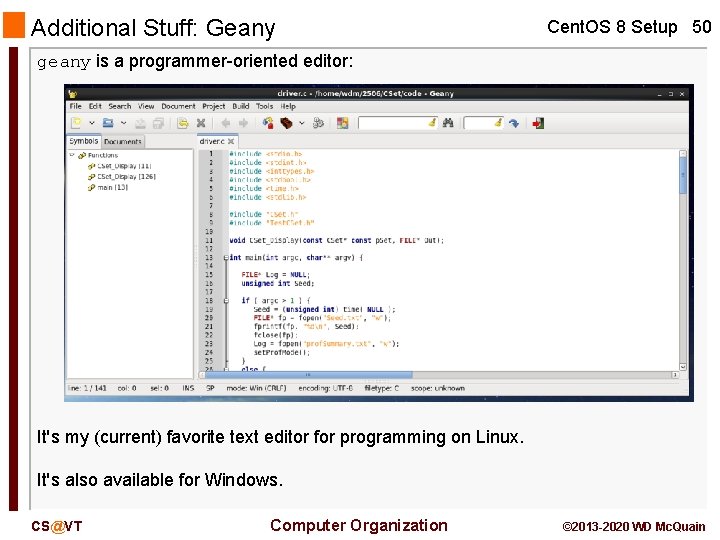Click the horizontal scrollbar thumb
720x540 pixels.
tap(309, 375)
